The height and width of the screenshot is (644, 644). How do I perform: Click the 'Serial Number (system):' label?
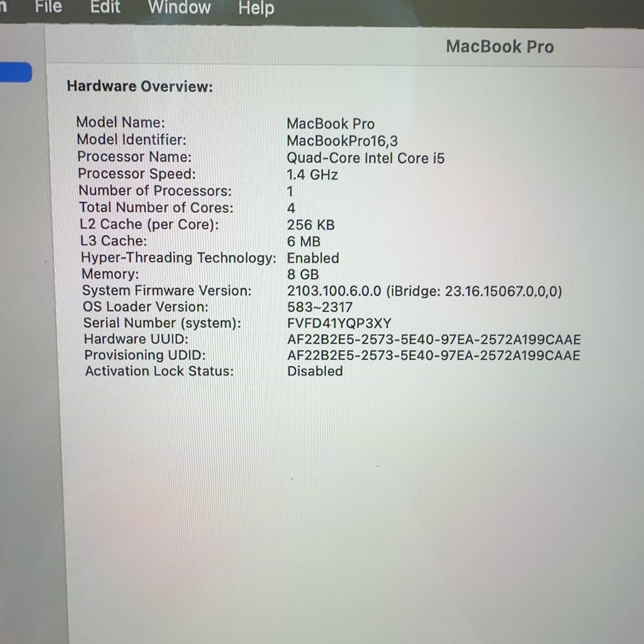tap(162, 323)
